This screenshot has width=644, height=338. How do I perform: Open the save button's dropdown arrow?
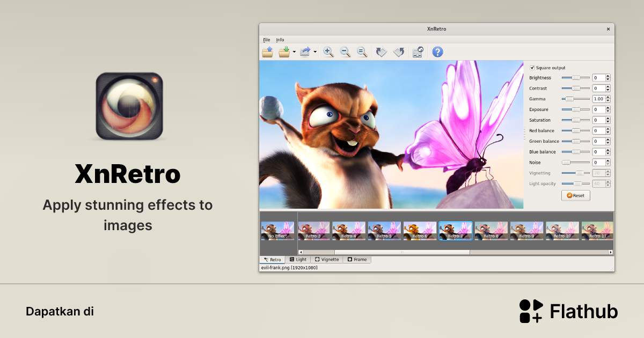294,52
